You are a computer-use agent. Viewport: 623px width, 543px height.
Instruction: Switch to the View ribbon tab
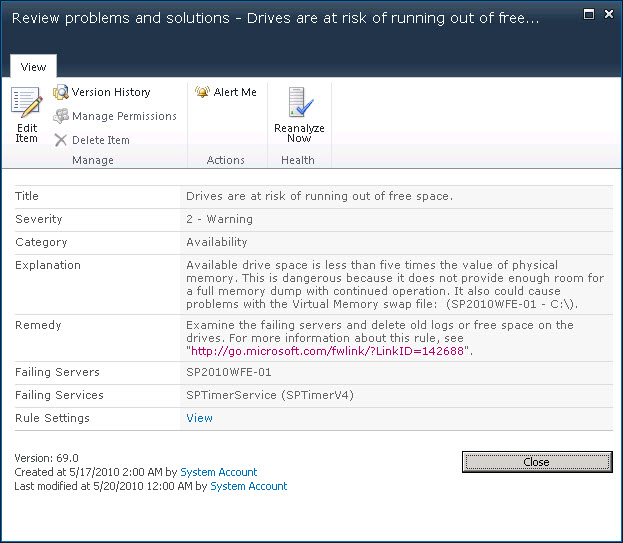point(33,67)
